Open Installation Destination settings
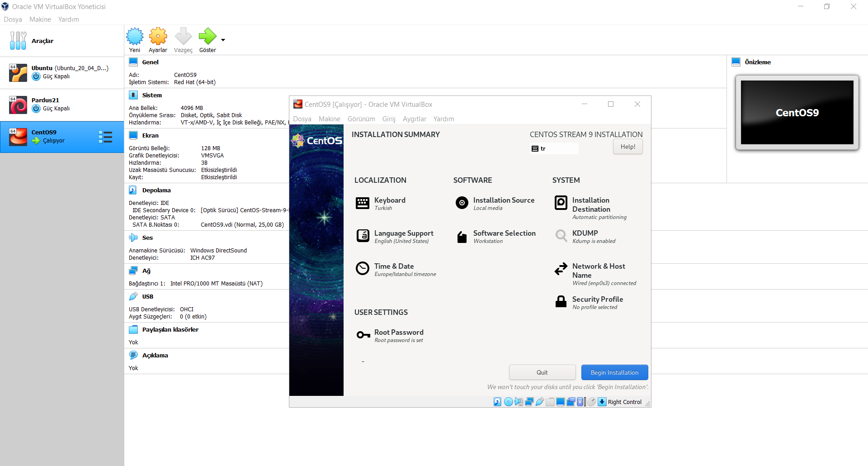The image size is (868, 466). 590,208
